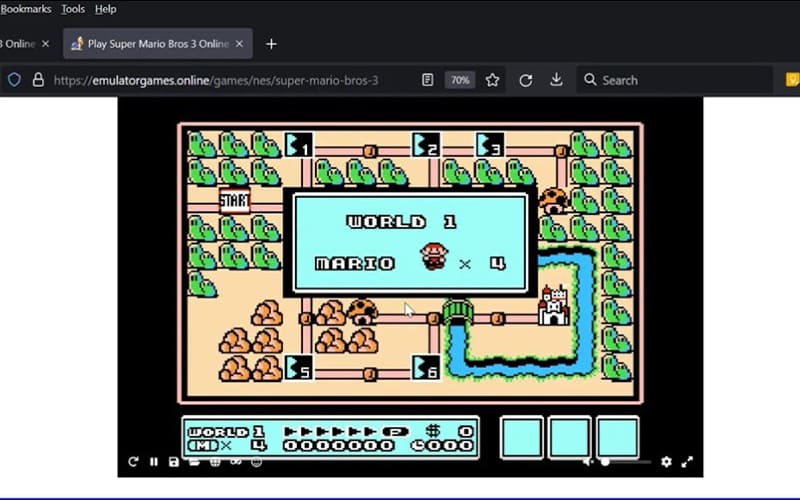Close the Play Super Mario Bros 3 tab

point(239,44)
